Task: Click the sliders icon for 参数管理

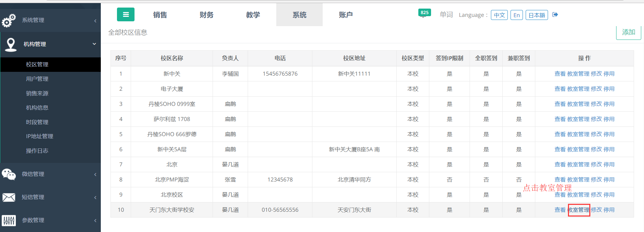Action: click(9, 220)
